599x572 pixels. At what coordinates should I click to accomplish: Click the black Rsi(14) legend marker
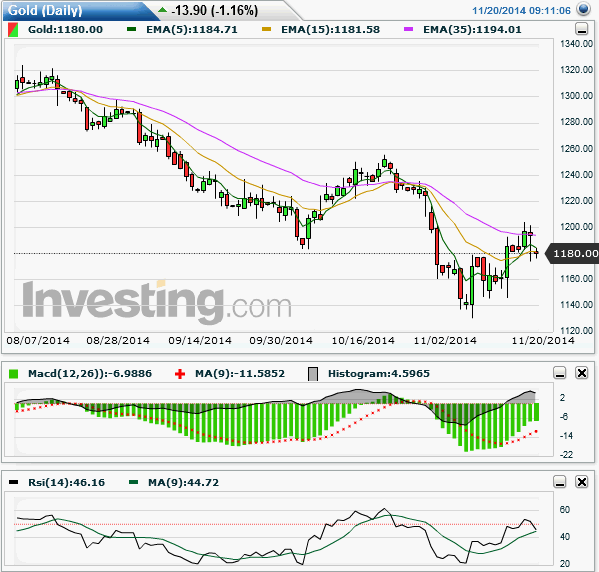coord(13,482)
